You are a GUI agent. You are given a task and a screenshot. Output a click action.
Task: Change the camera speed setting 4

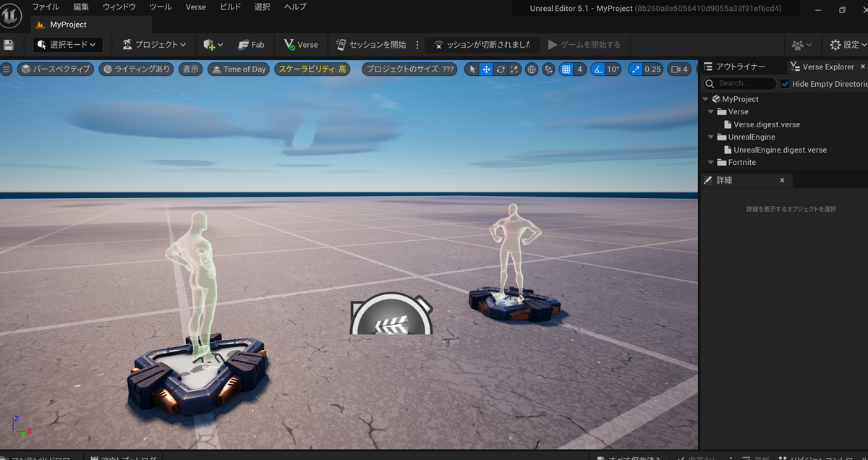679,69
